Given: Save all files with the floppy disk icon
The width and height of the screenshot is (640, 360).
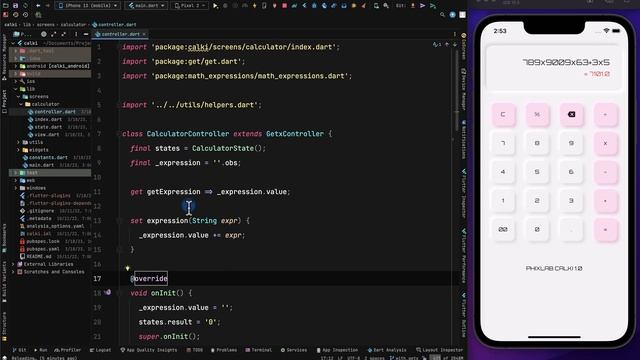Looking at the screenshot, I should point(15,6).
